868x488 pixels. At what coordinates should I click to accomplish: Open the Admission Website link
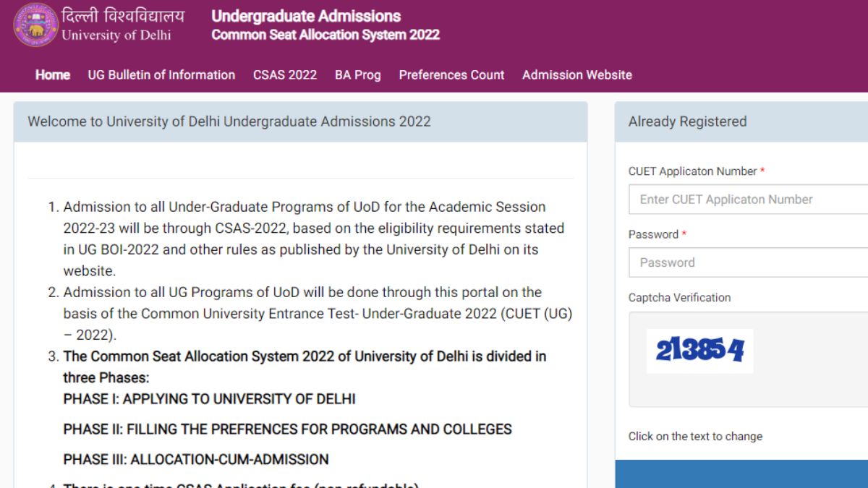pyautogui.click(x=576, y=74)
